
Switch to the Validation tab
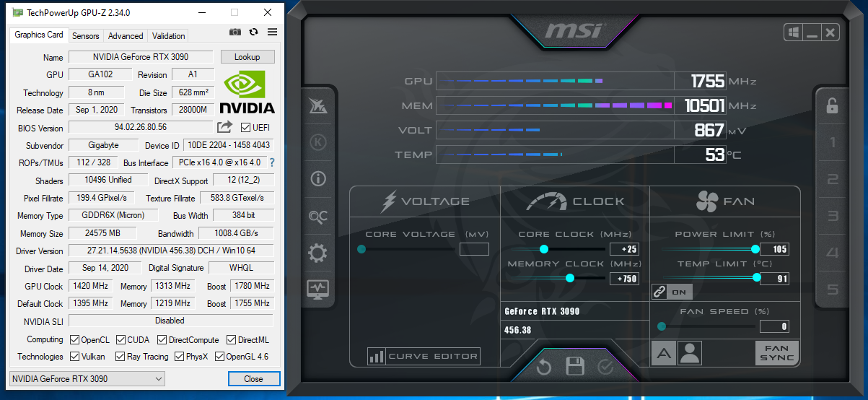[169, 35]
